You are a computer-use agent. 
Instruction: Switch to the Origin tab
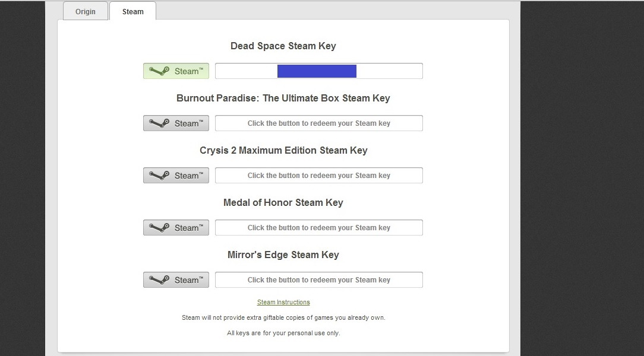(x=86, y=11)
